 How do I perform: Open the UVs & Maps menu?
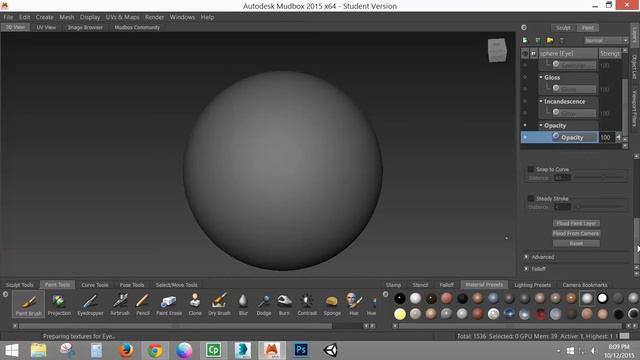122,17
